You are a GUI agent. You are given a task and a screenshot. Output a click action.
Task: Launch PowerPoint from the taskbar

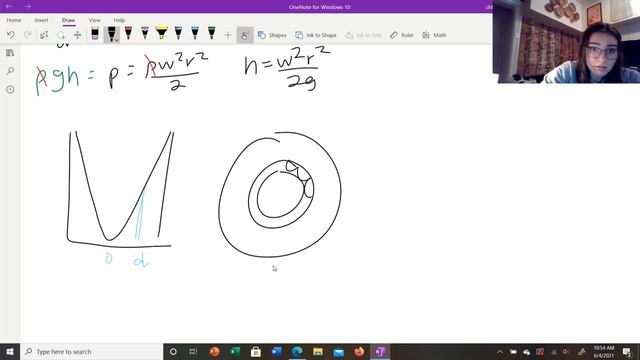tap(214, 351)
